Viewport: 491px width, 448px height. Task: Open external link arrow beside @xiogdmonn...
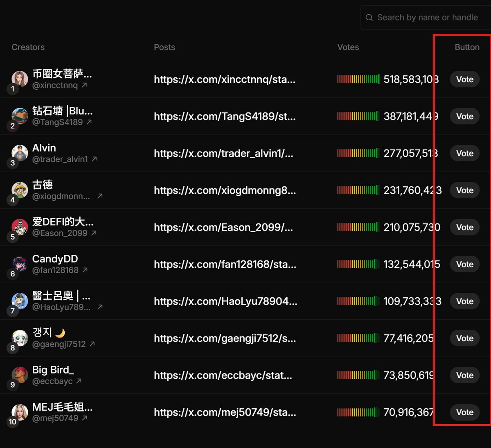100,196
